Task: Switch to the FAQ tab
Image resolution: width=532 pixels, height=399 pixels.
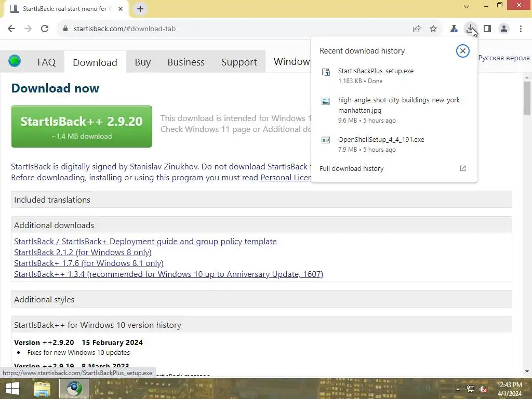Action: point(46,62)
